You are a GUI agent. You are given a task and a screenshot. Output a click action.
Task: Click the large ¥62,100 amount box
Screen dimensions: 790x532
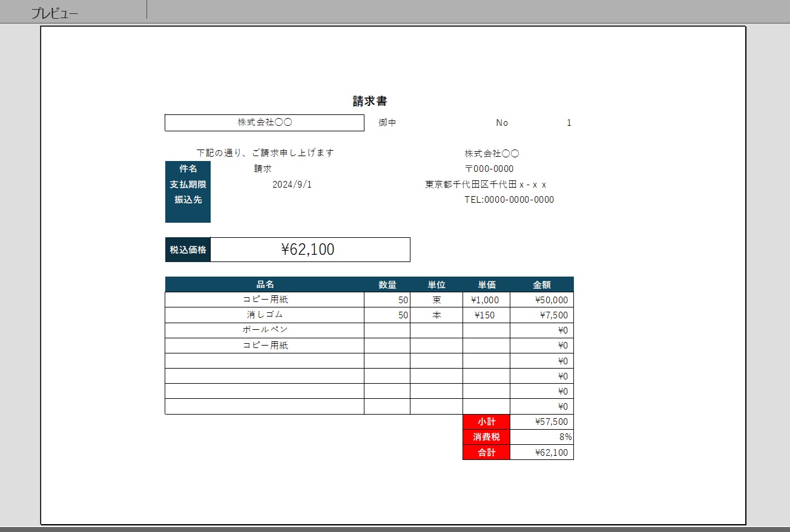click(x=309, y=250)
